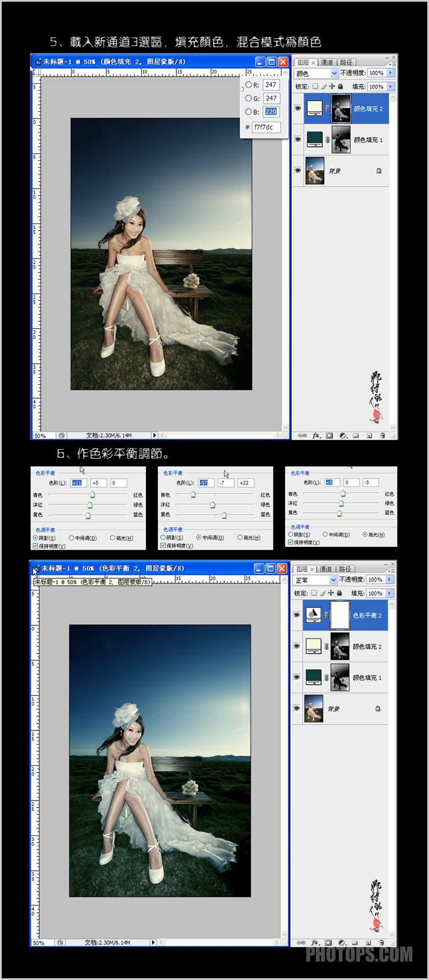The image size is (429, 980).
Task: Click add mask icon in step 6 Layers panel
Action: pos(328,942)
